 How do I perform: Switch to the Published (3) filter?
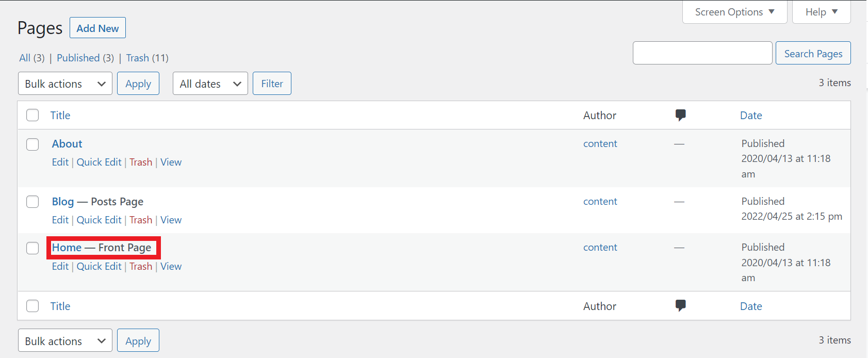pyautogui.click(x=78, y=58)
